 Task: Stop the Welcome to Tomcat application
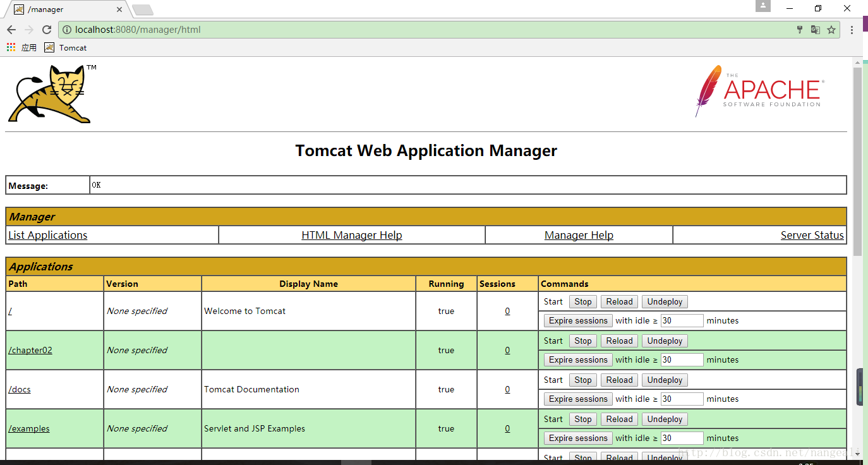click(x=583, y=302)
